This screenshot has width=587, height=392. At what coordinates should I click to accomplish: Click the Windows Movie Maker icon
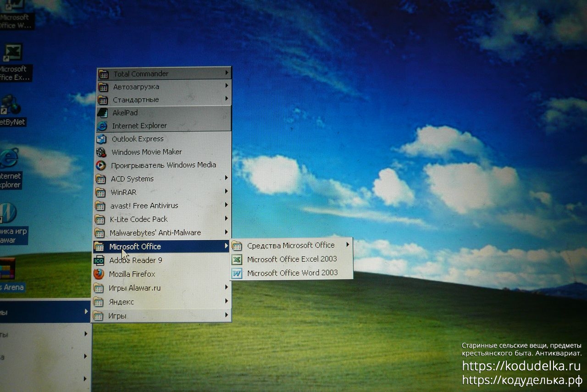pos(101,152)
